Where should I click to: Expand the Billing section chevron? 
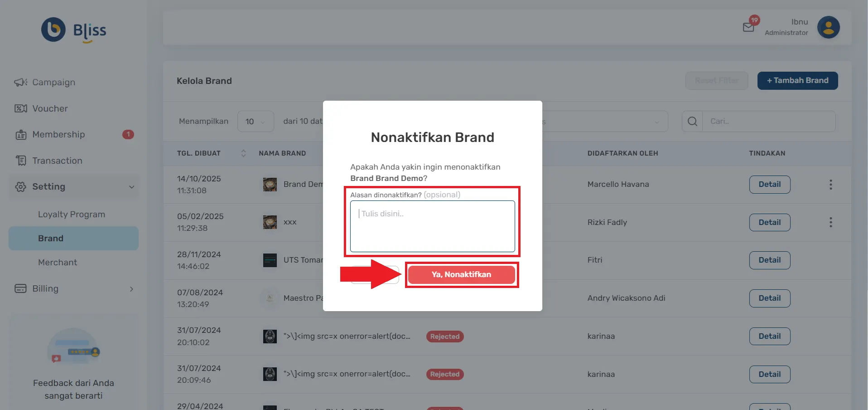131,289
